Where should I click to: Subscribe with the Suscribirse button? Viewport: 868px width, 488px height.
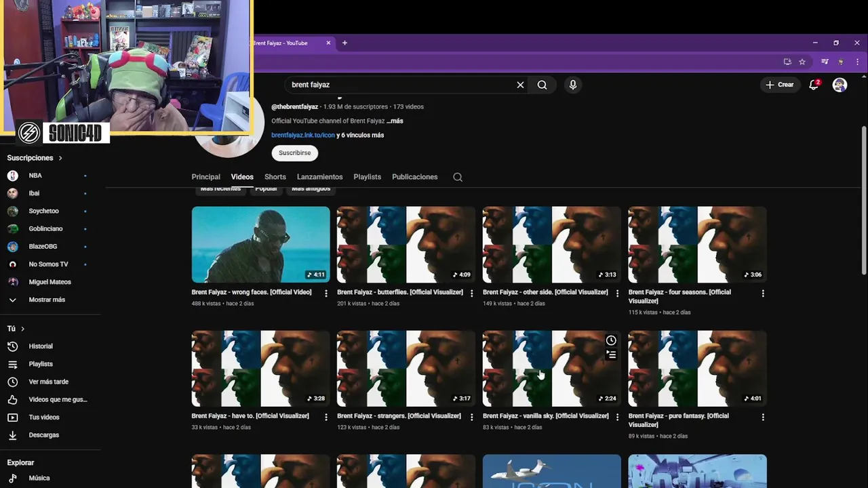click(x=294, y=152)
